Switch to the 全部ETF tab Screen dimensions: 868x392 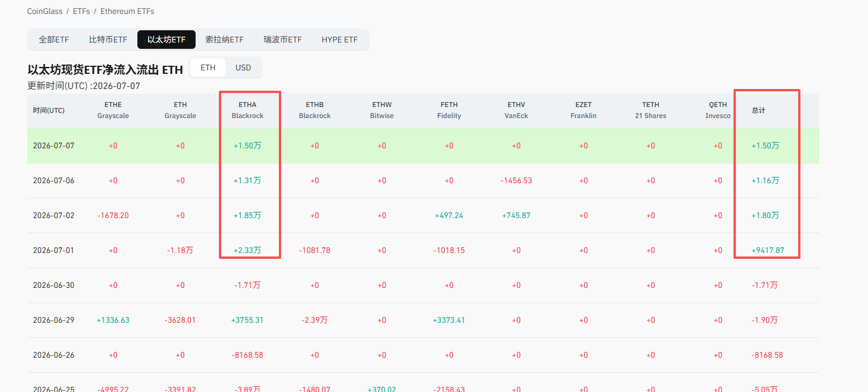(54, 40)
